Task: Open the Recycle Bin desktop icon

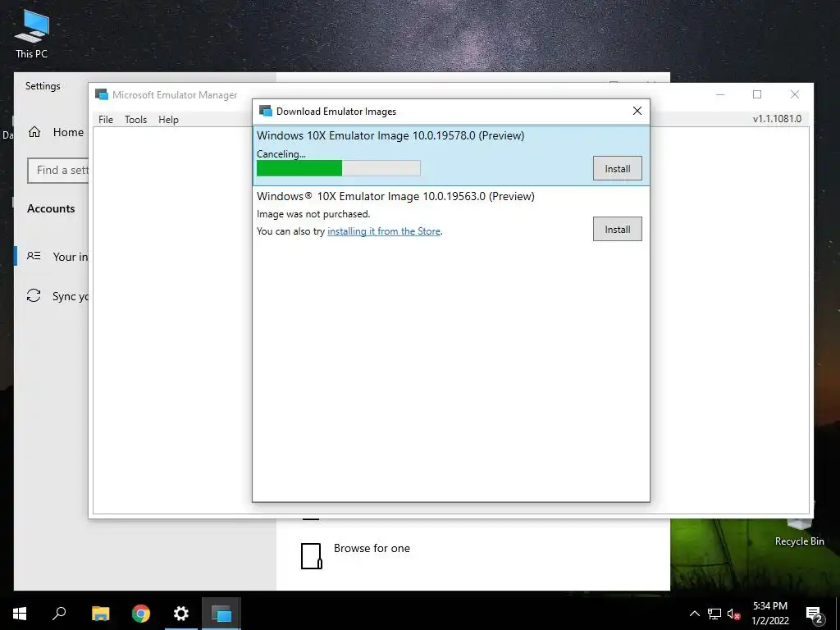Action: [x=799, y=533]
